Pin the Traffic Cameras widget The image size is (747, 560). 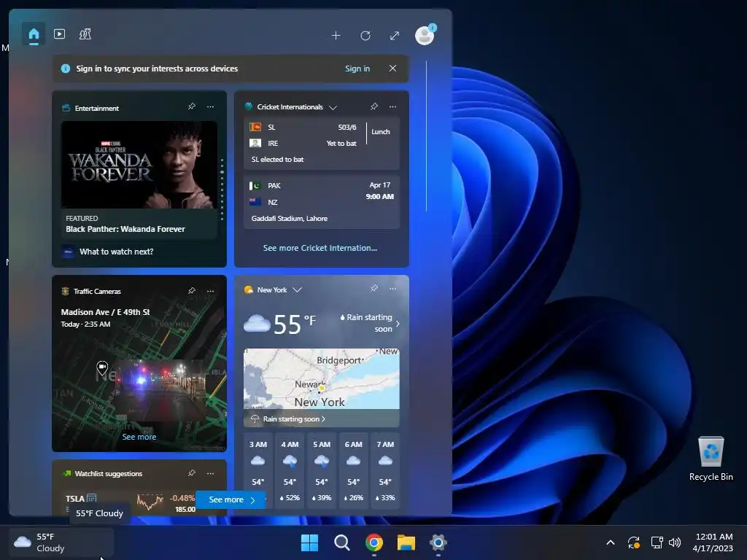tap(192, 290)
